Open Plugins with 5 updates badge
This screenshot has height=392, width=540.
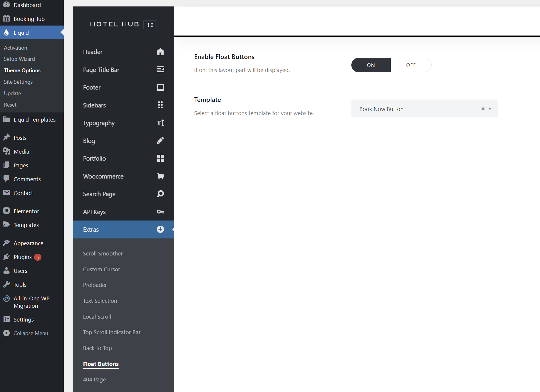coord(23,257)
